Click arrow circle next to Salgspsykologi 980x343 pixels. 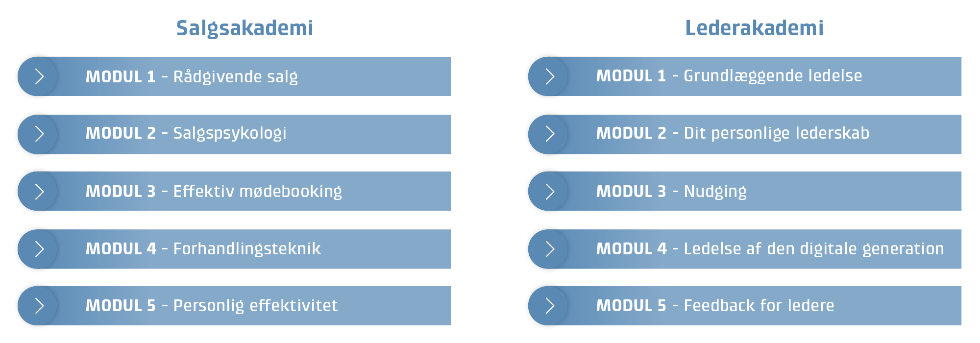pyautogui.click(x=38, y=134)
